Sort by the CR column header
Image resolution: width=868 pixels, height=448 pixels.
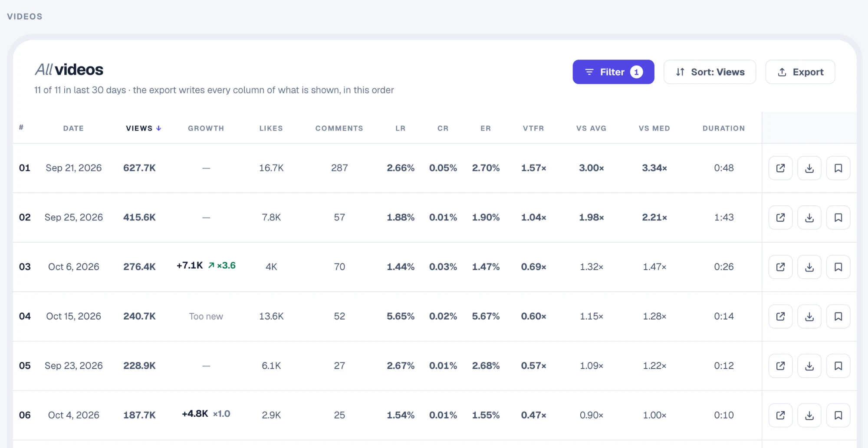pos(443,128)
